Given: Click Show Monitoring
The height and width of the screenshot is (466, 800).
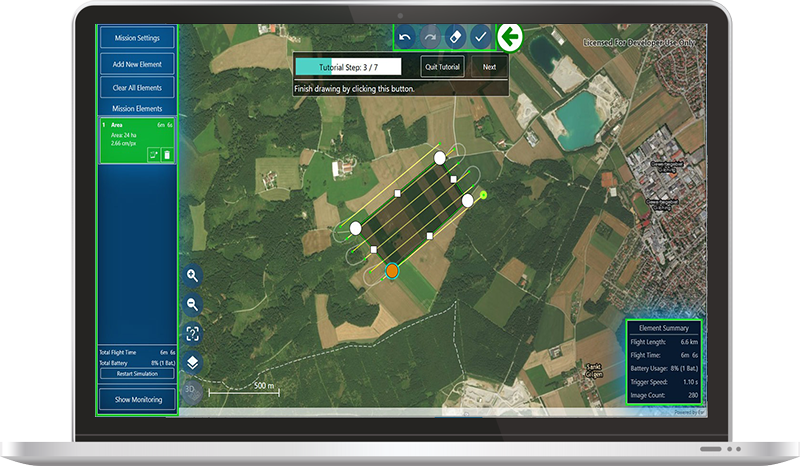Looking at the screenshot, I should coord(138,399).
